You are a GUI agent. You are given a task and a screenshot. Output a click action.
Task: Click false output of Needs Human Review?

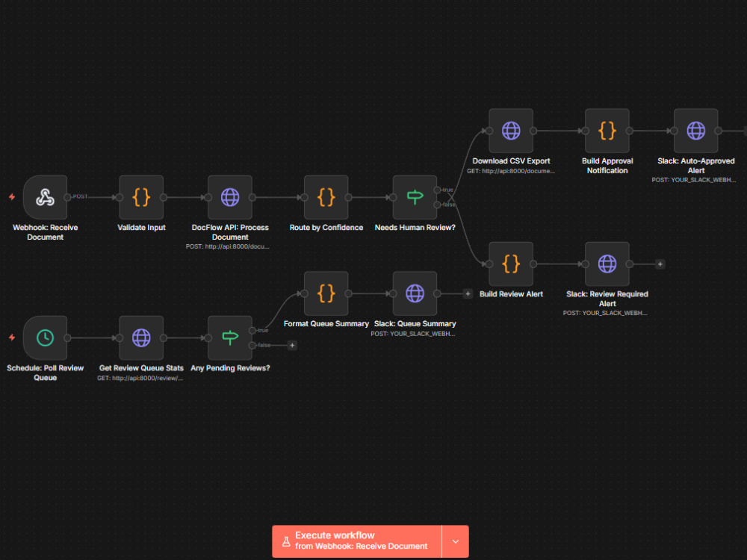coord(437,205)
